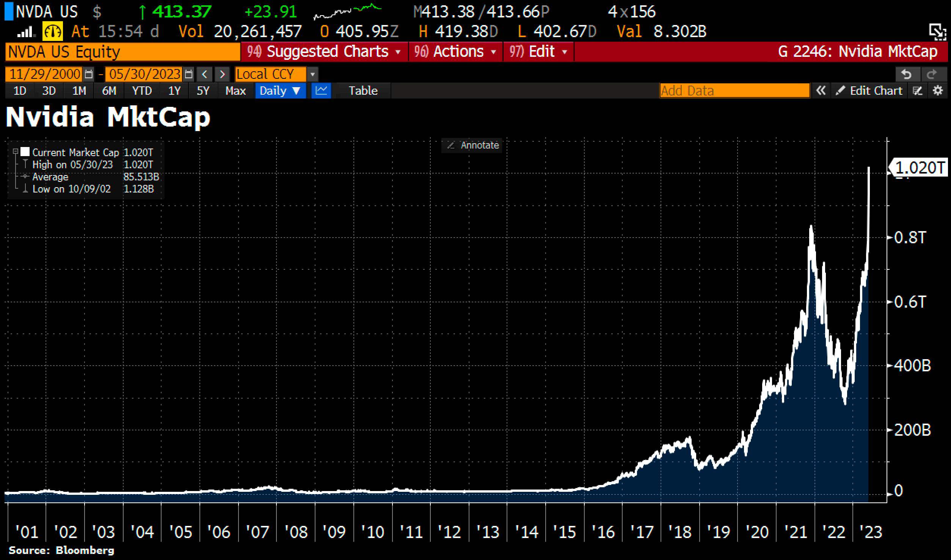Switch to Table view
The width and height of the screenshot is (951, 560).
coord(363,91)
